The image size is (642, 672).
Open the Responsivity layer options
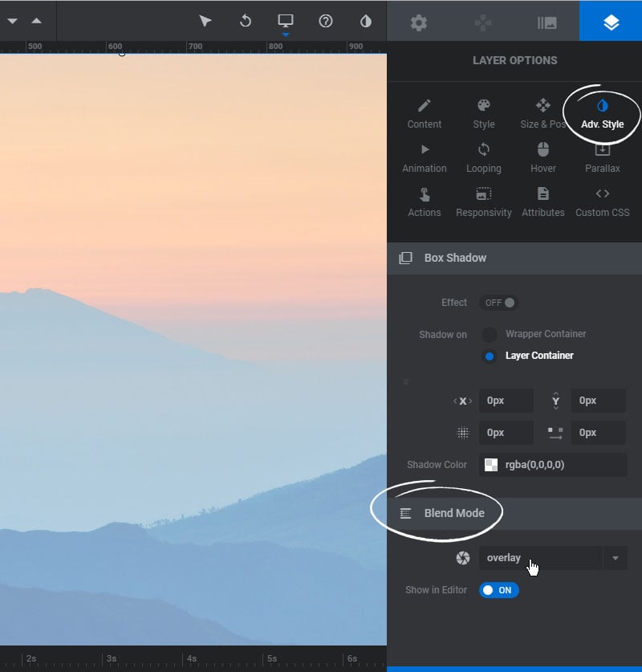(x=484, y=202)
